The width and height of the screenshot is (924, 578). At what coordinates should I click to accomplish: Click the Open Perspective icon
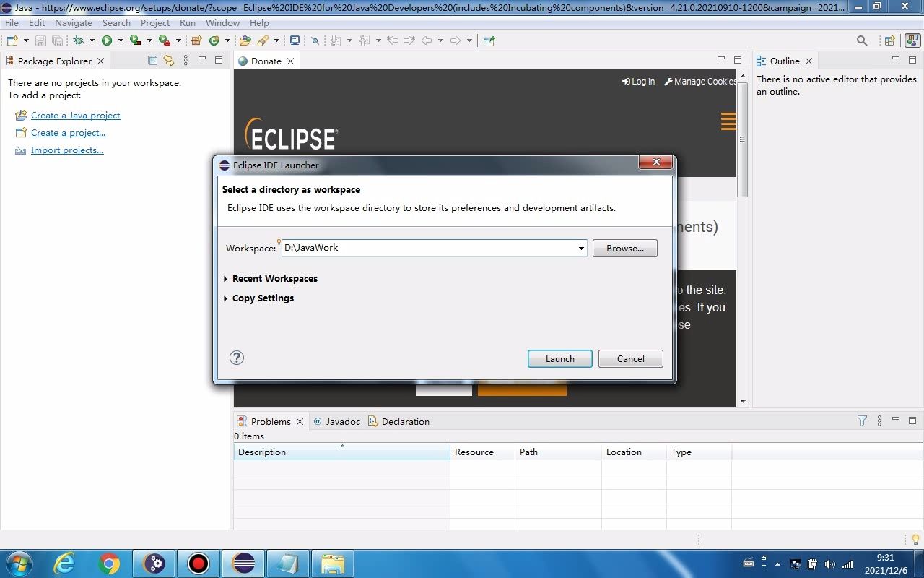pyautogui.click(x=890, y=40)
